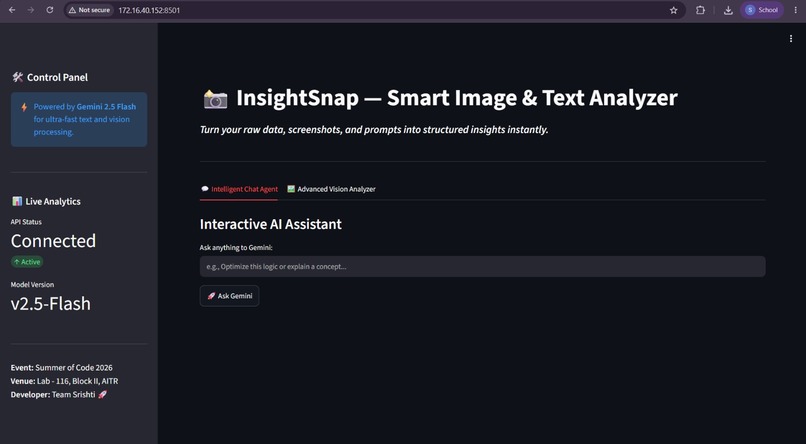Viewport: 806px width, 444px height.
Task: Click the Live Analytics heading text
Action: (53, 201)
